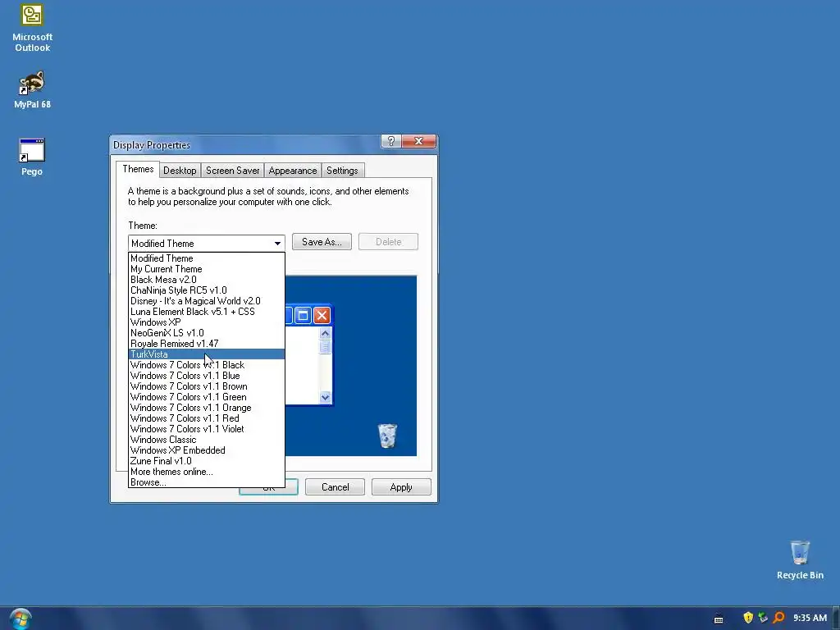The width and height of the screenshot is (840, 630).
Task: Select Windows XP Embedded theme
Action: pyautogui.click(x=206, y=450)
